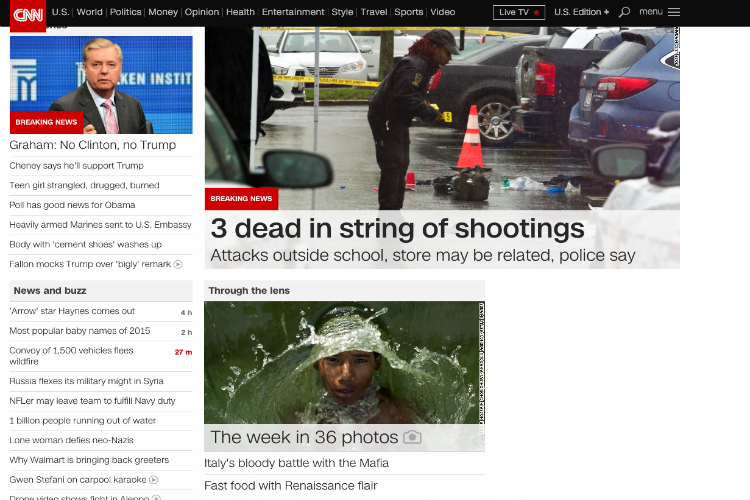Image resolution: width=750 pixels, height=500 pixels.
Task: Open the search magnifier icon
Action: (624, 12)
